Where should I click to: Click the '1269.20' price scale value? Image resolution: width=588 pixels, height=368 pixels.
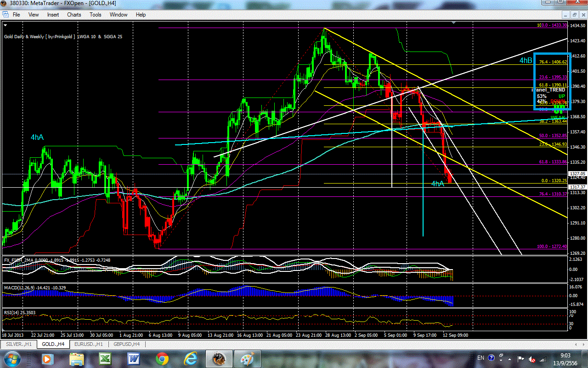578,253
